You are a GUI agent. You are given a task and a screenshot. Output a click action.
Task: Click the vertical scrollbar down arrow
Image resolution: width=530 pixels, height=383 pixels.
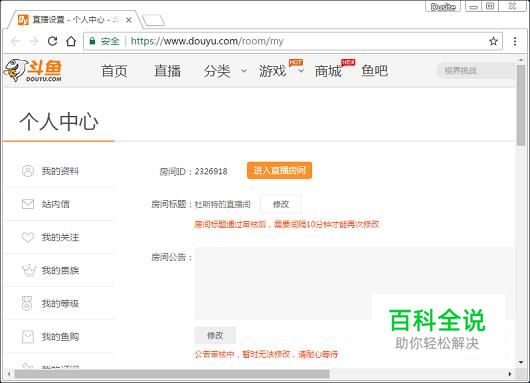521,362
